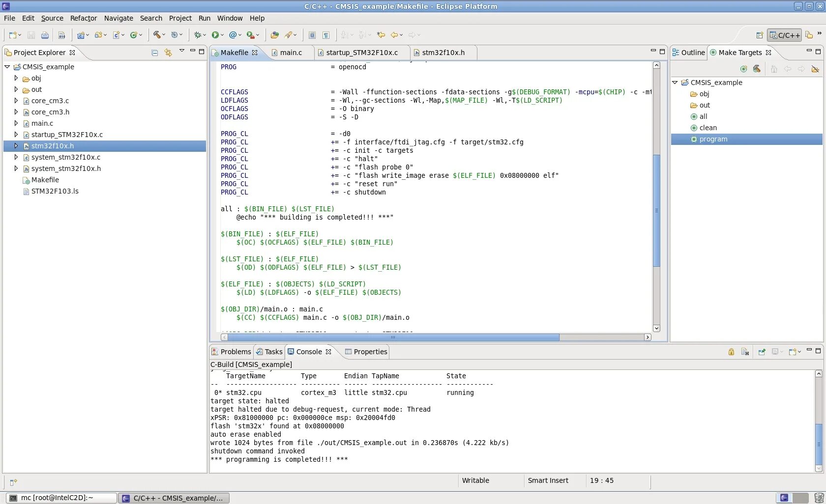Switch to the startup_STM32F10x.c editor tab

tap(361, 53)
